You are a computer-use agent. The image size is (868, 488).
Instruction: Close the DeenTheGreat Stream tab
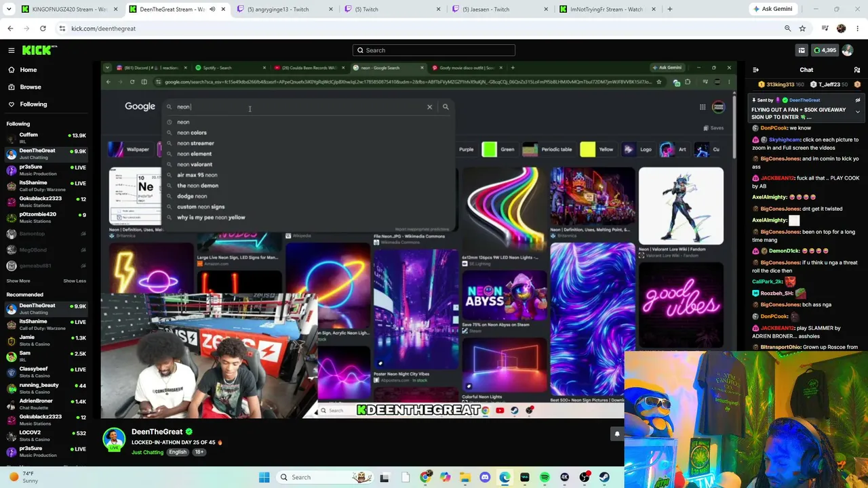pyautogui.click(x=223, y=9)
